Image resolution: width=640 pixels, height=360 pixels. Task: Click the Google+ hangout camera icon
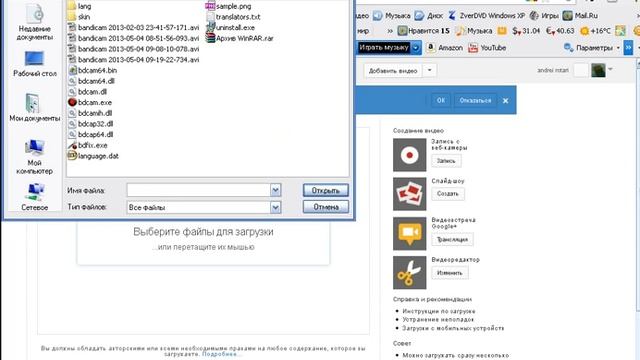409,233
